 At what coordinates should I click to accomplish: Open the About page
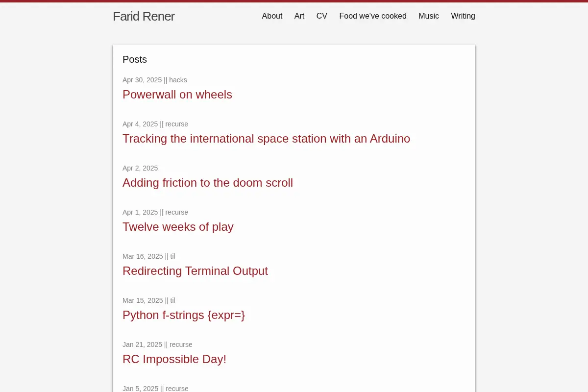pos(272,16)
